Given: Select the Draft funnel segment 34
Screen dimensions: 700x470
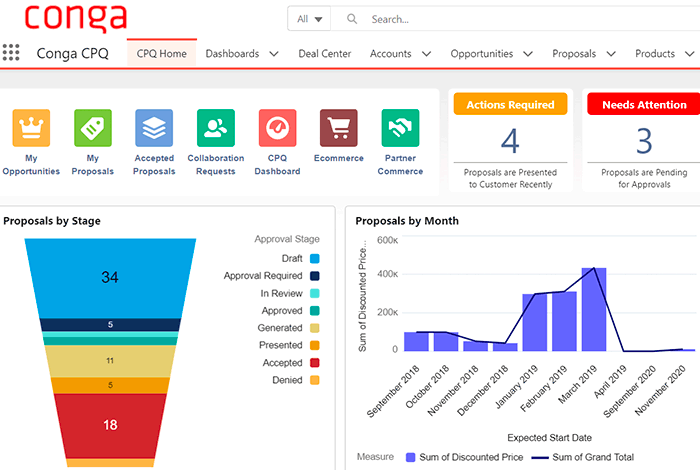Looking at the screenshot, I should pos(110,278).
